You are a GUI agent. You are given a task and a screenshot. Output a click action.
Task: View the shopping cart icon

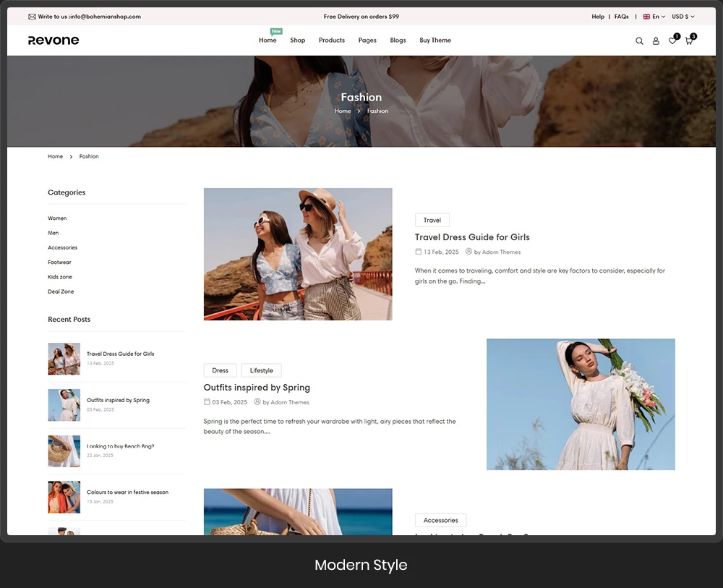pos(688,41)
